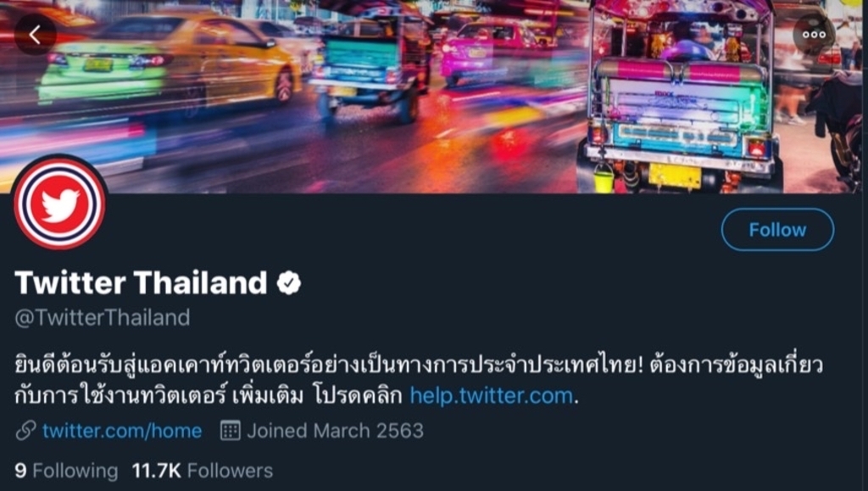Click the calendar icon near Joined March
This screenshot has width=868, height=491.
pos(231,431)
